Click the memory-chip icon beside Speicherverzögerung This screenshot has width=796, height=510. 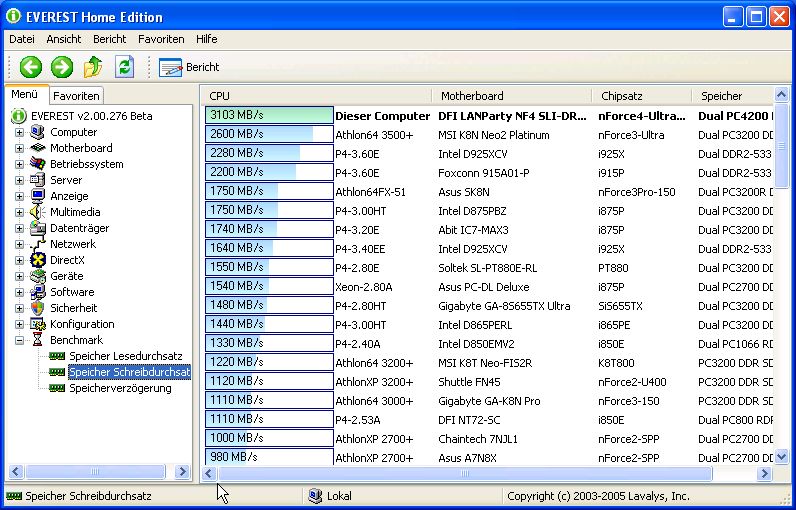57,388
